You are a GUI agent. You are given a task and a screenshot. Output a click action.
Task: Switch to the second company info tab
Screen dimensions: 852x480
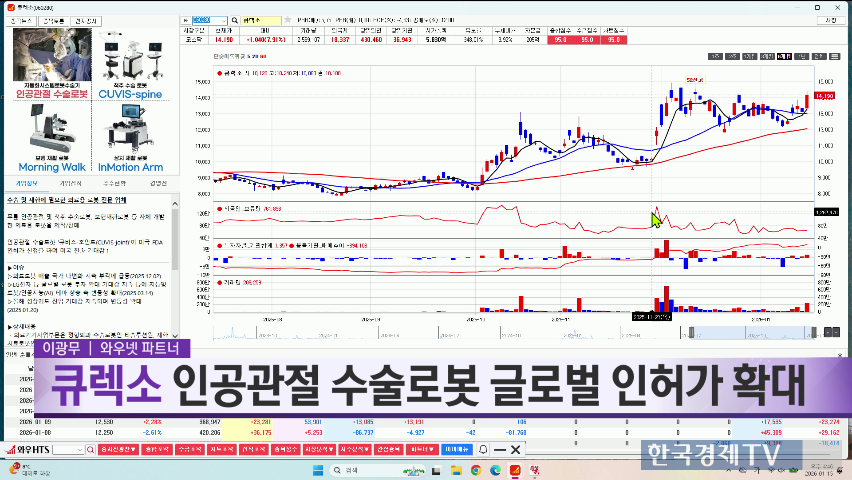tap(71, 183)
